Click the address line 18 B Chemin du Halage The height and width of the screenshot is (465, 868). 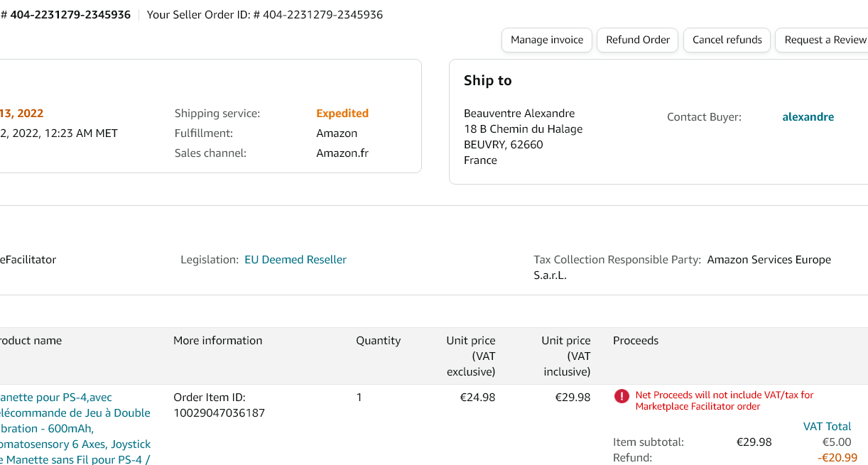tap(523, 129)
